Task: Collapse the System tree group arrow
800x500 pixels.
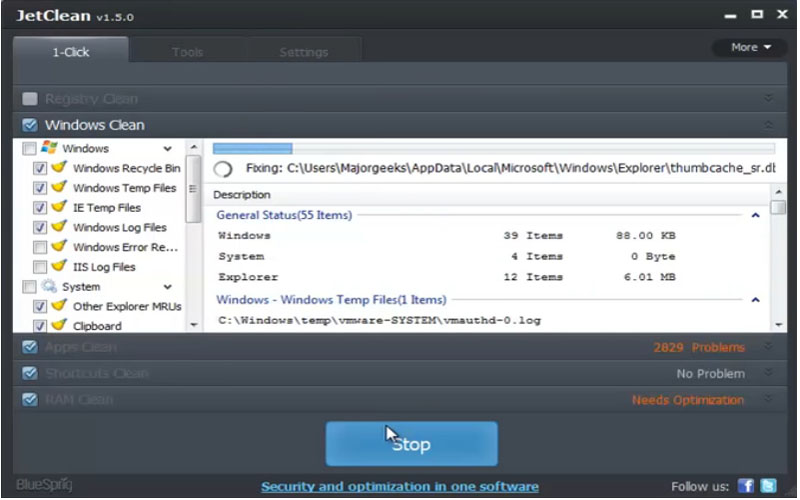Action: tap(167, 287)
